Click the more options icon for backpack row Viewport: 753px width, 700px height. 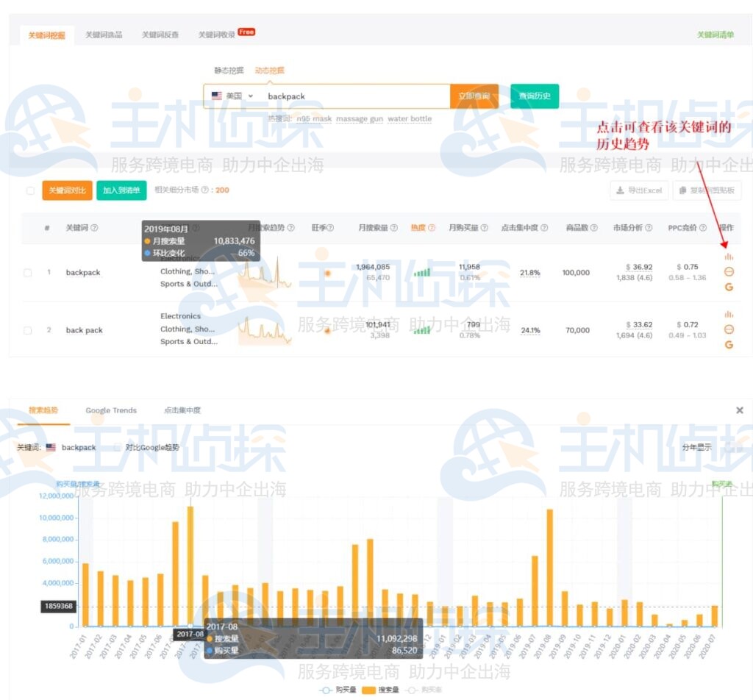click(x=729, y=271)
